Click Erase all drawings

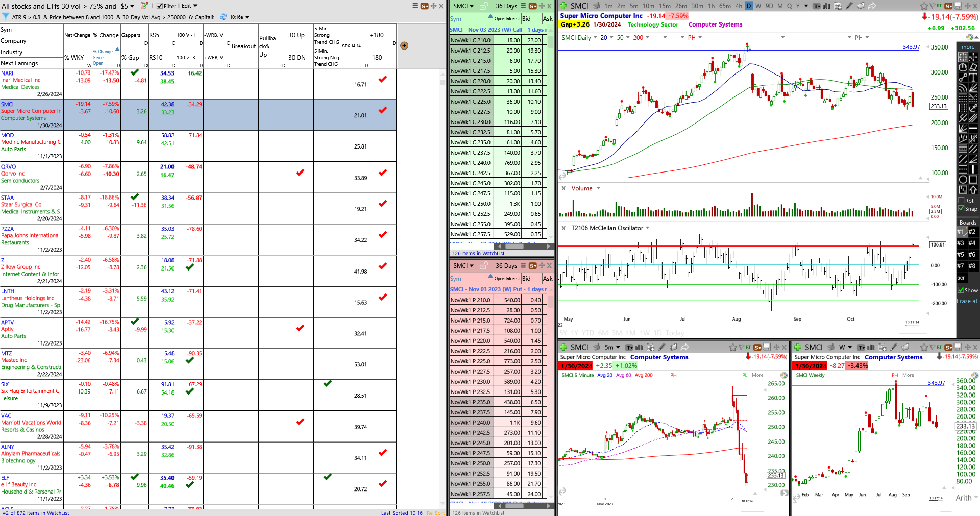tap(967, 301)
